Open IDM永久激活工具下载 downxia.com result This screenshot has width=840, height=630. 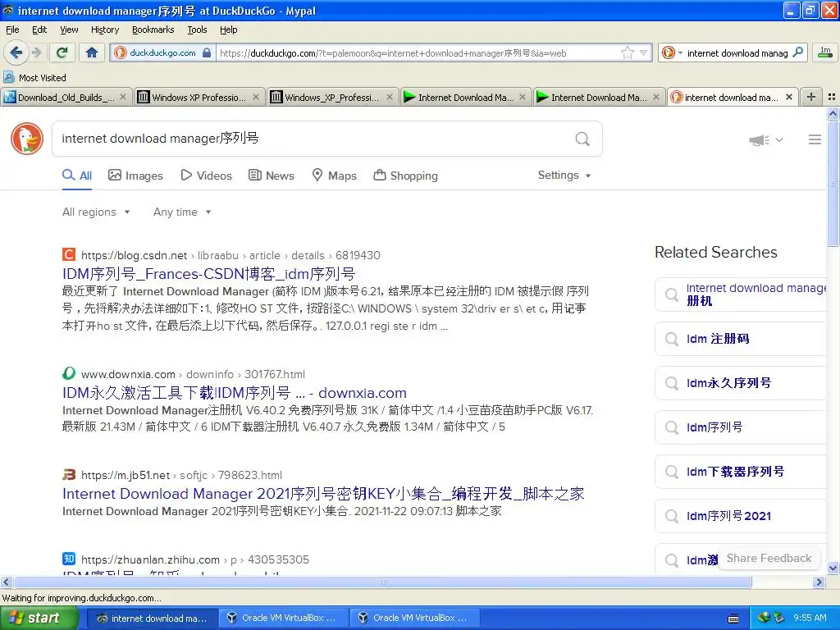[234, 393]
